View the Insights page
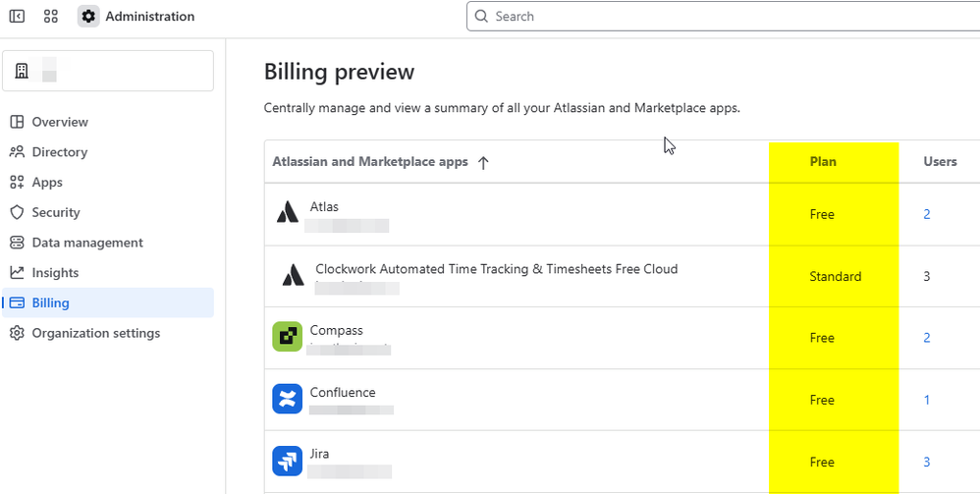 [107, 273]
